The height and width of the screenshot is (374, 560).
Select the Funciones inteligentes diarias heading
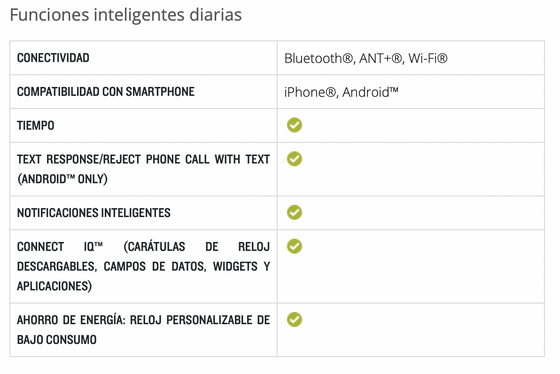pyautogui.click(x=126, y=15)
